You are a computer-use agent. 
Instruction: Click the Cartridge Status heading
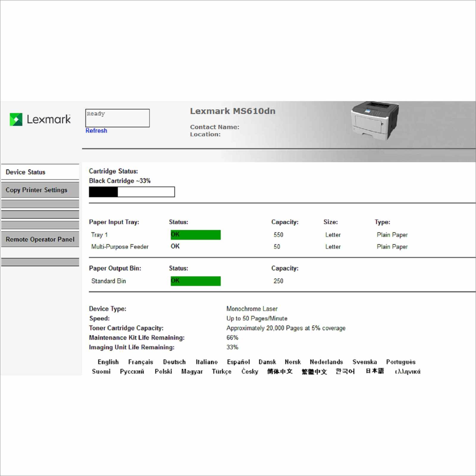[113, 171]
